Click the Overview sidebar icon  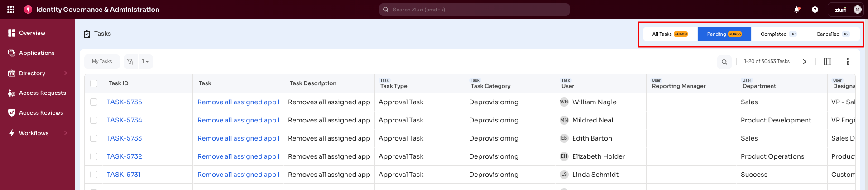click(x=12, y=33)
